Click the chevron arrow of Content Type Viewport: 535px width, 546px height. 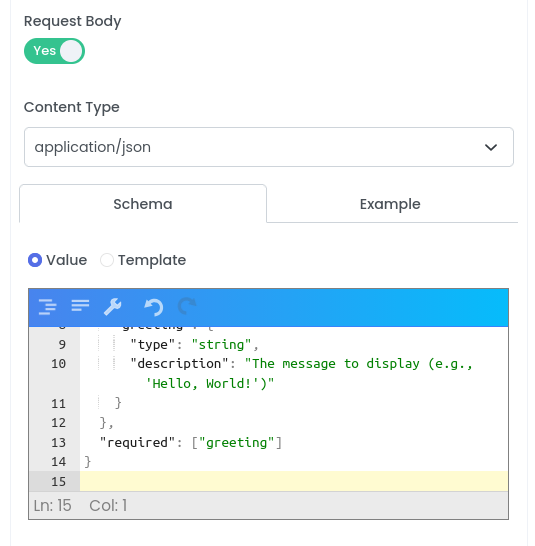click(491, 147)
